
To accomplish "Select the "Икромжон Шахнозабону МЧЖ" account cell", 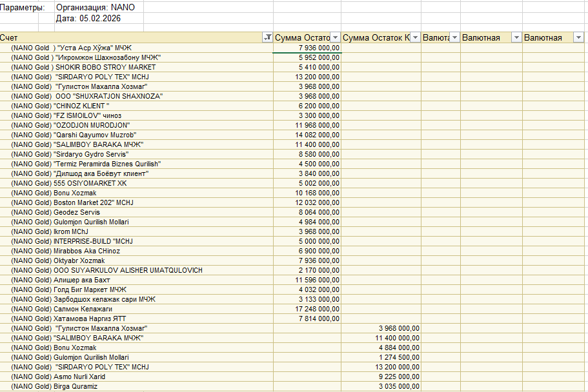I will [x=136, y=57].
